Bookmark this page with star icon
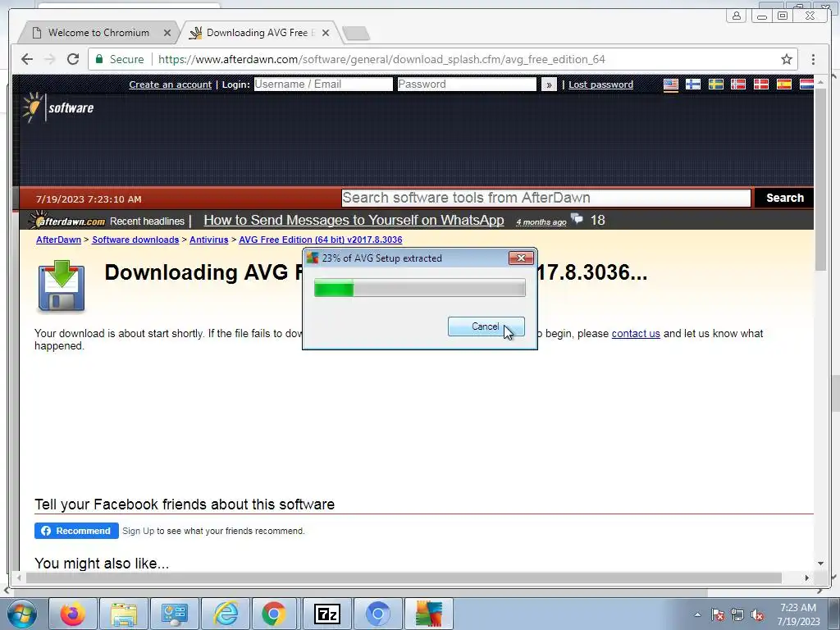840x630 pixels. click(x=786, y=59)
